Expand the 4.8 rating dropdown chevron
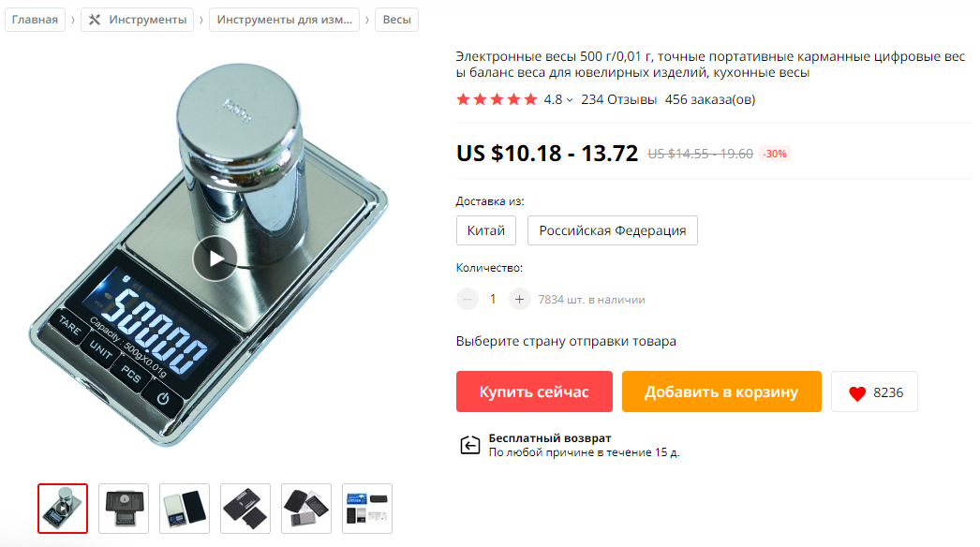Viewport: 980px width, 547px height. pos(570,100)
